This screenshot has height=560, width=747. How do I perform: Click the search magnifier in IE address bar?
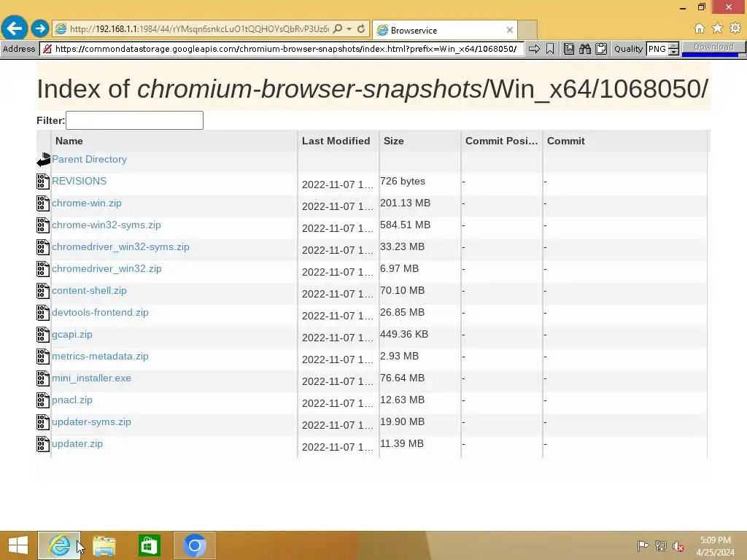tap(337, 29)
